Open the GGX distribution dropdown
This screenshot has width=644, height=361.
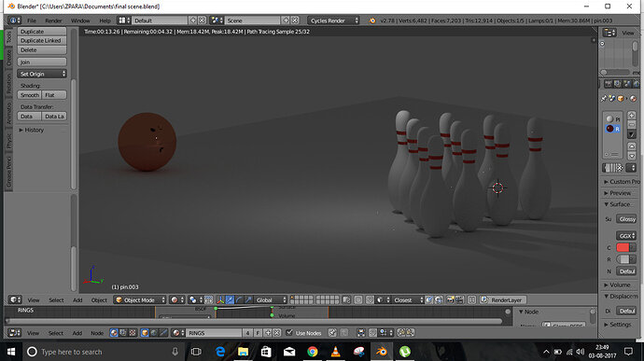coord(626,236)
